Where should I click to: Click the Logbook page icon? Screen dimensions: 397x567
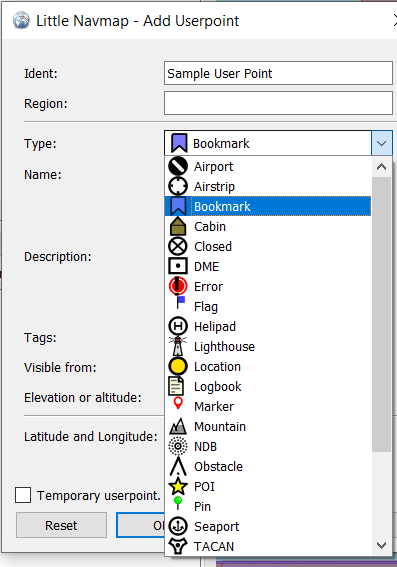[176, 386]
